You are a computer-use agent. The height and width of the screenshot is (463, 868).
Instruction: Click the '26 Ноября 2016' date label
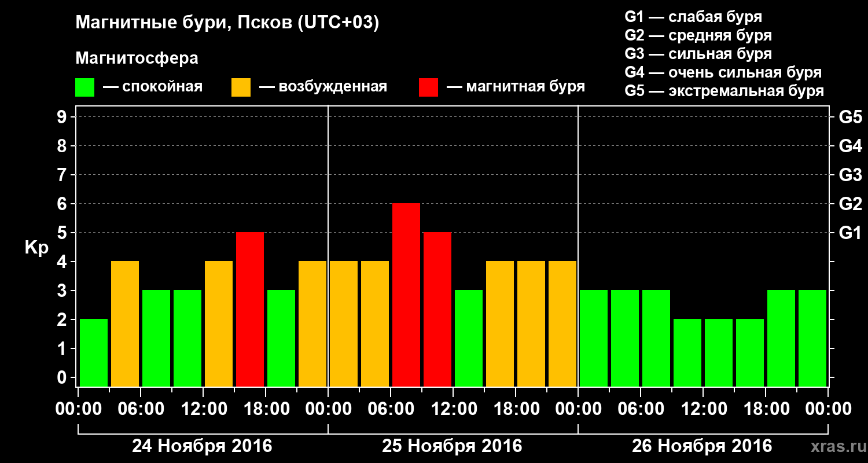point(702,446)
